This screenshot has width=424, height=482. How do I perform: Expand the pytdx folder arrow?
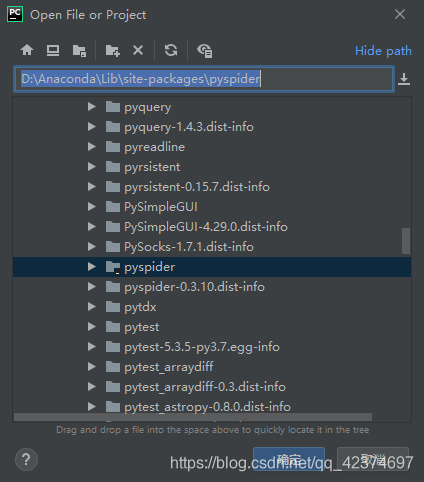pos(92,307)
